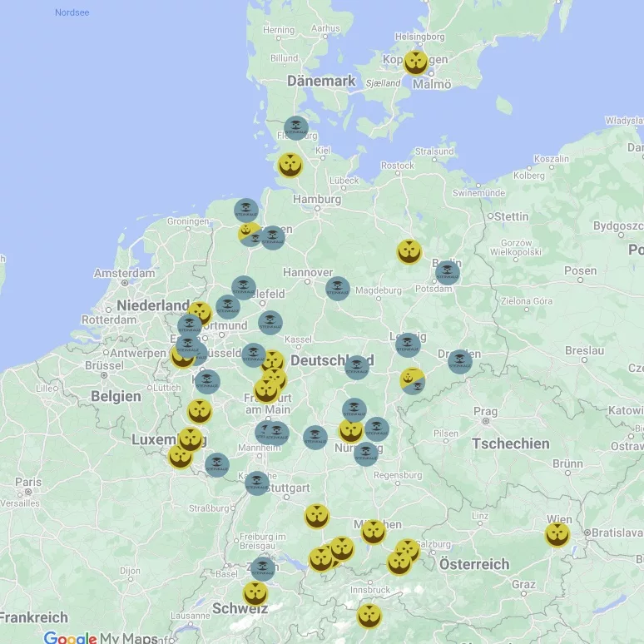The width and height of the screenshot is (644, 644).
Task: Click the Prag city label
Action: (485, 412)
